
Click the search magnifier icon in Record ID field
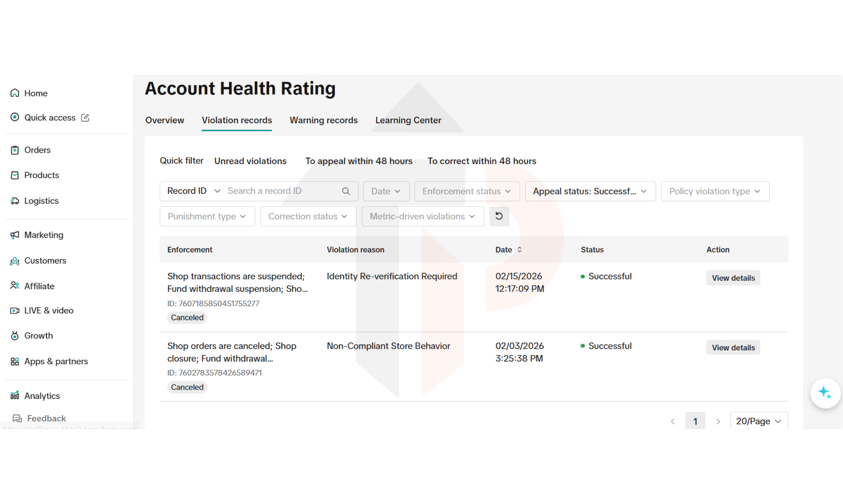click(346, 191)
